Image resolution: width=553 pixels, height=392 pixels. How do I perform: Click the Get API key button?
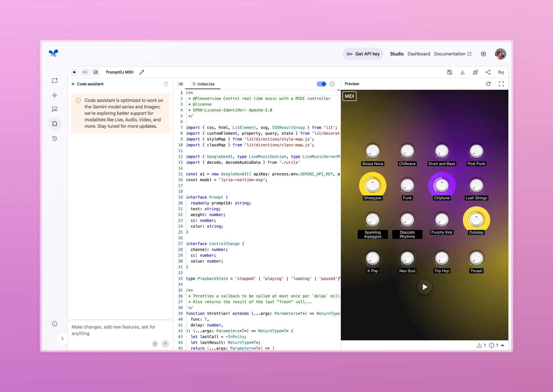coord(363,54)
